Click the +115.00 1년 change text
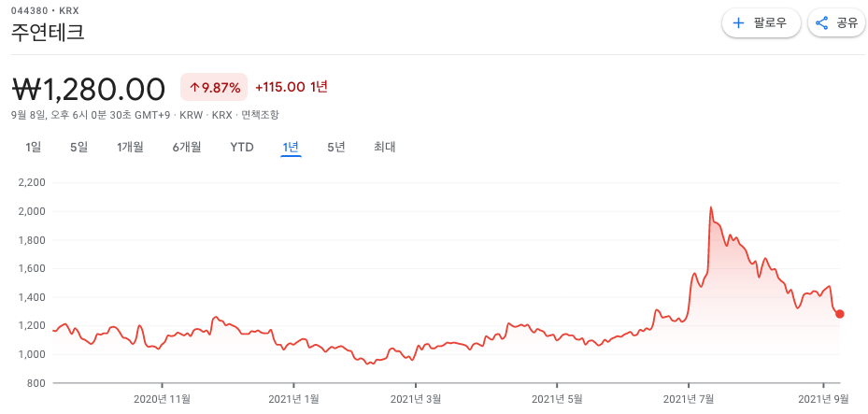 point(292,87)
